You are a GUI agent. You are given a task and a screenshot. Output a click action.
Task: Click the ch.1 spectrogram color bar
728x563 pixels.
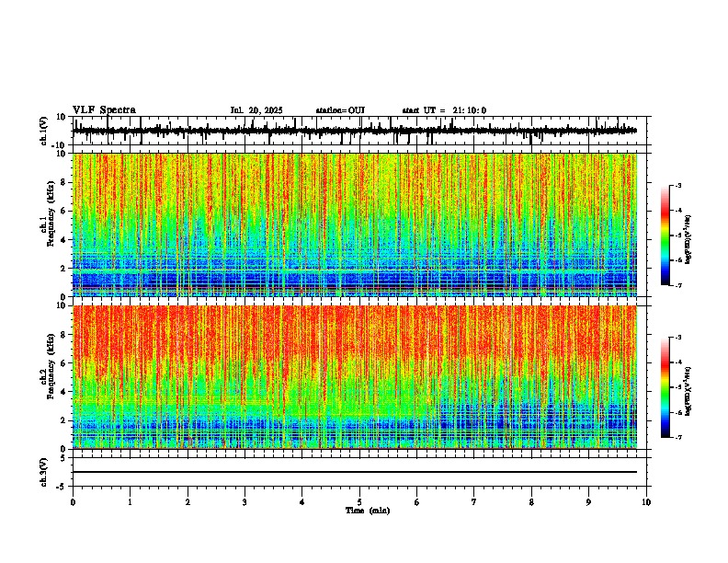point(665,236)
